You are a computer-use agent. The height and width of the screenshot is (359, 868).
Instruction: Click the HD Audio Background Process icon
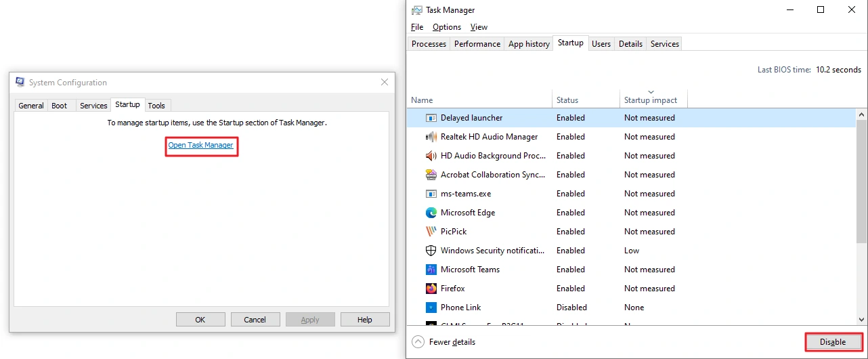click(431, 156)
